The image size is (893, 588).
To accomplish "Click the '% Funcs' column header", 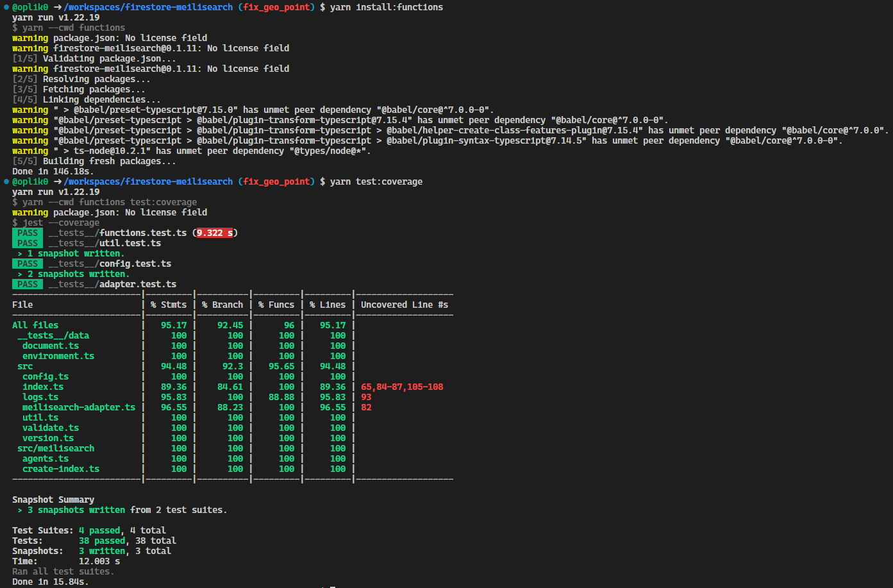I will [276, 305].
